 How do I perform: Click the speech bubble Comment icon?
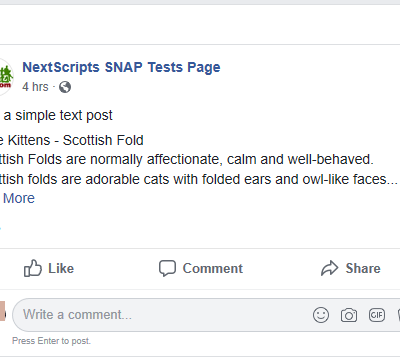pos(167,268)
